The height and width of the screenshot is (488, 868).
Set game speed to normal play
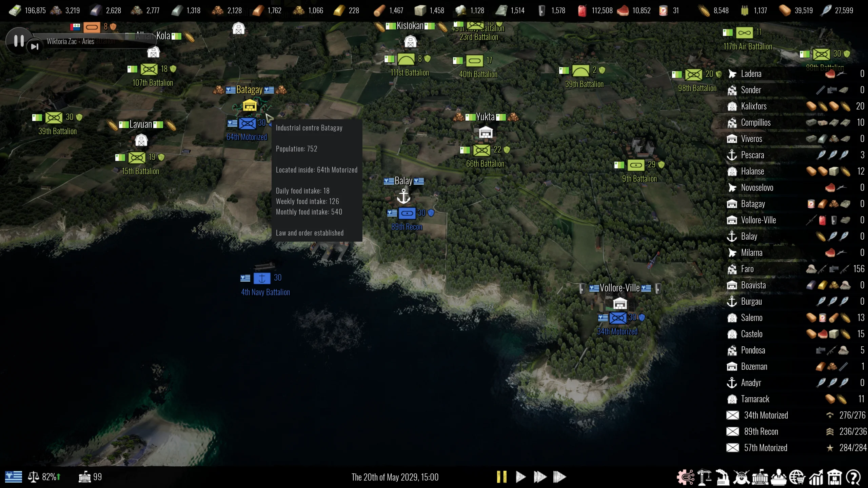[520, 477]
